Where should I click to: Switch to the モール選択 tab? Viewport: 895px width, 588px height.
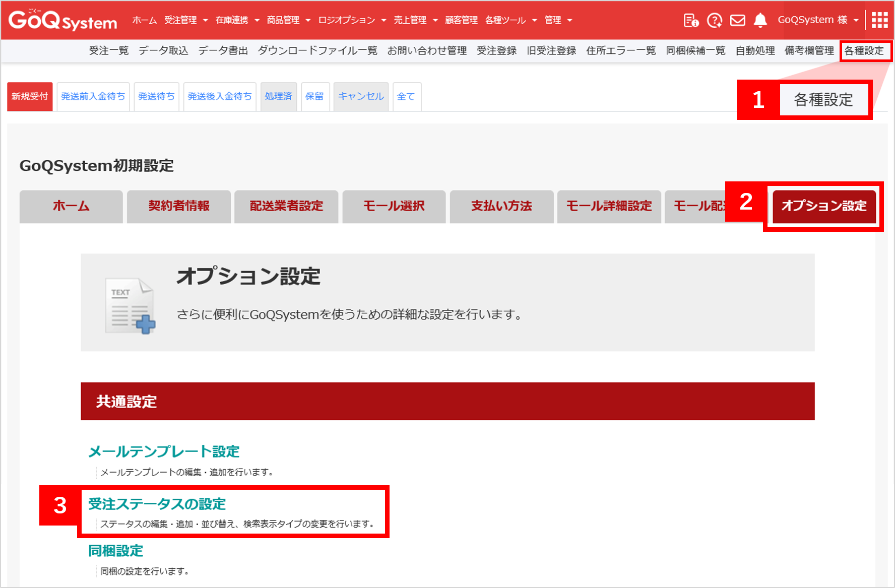pos(394,206)
